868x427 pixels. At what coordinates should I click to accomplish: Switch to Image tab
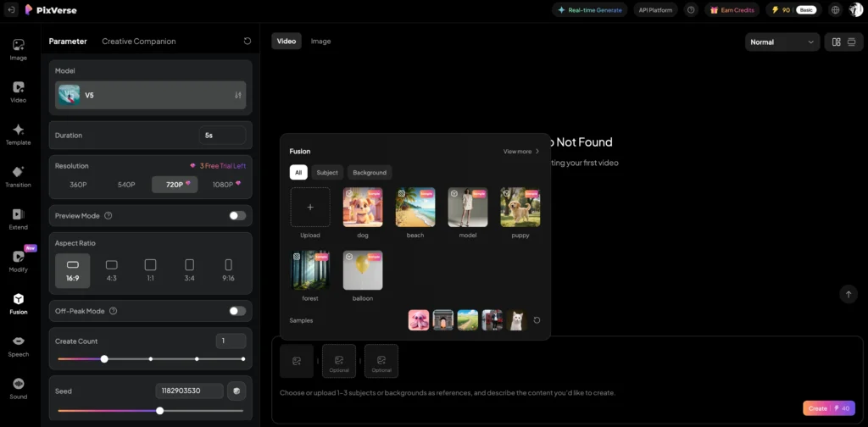click(x=320, y=41)
